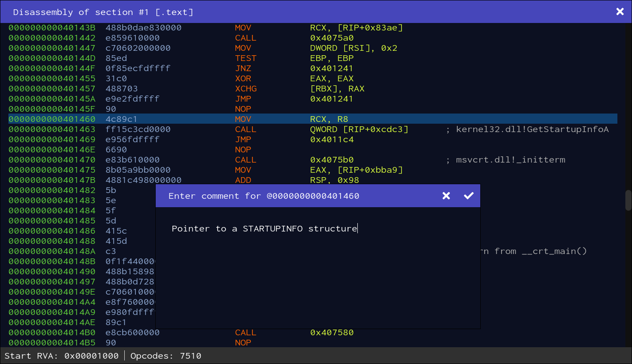Select the address 00000000004014B5 NOP row
Image resolution: width=632 pixels, height=364 pixels.
tap(313, 342)
